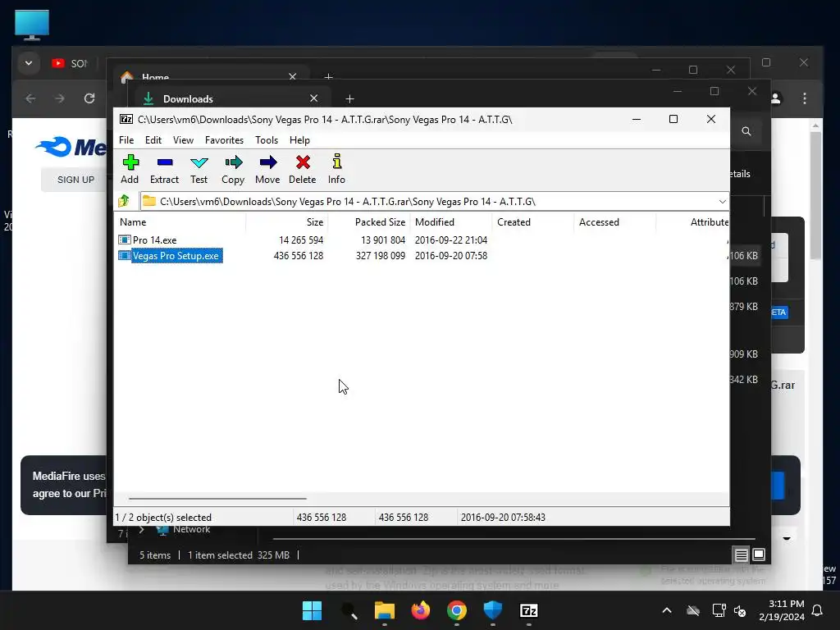Switch Explorer to large thumbnails view
The height and width of the screenshot is (630, 840).
tap(759, 555)
